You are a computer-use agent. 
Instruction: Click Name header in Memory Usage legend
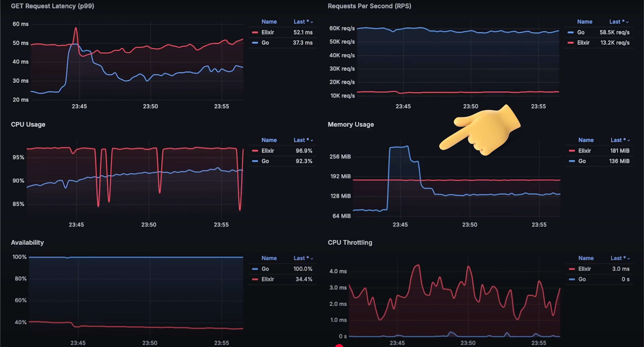[x=586, y=140]
